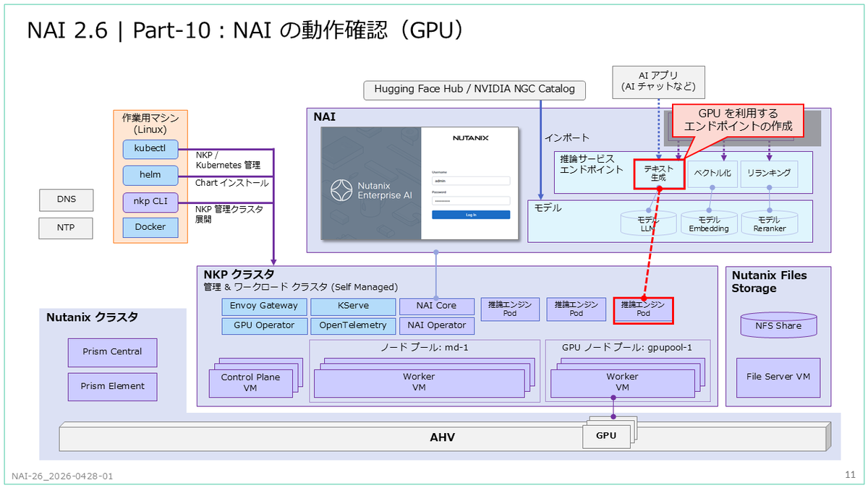Click the Nutanix クラスタ heading

[x=93, y=317]
